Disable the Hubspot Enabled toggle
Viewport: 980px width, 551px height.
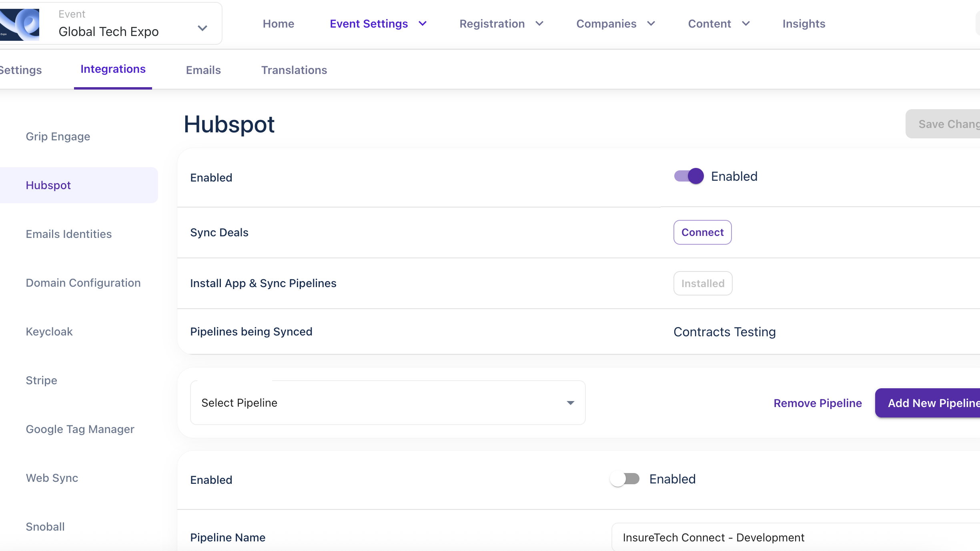point(689,176)
